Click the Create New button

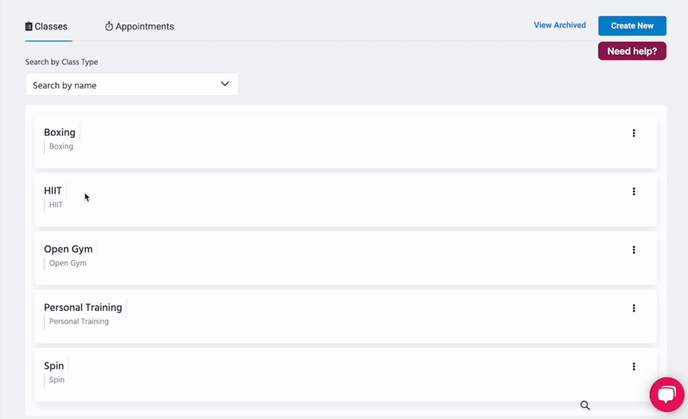632,26
